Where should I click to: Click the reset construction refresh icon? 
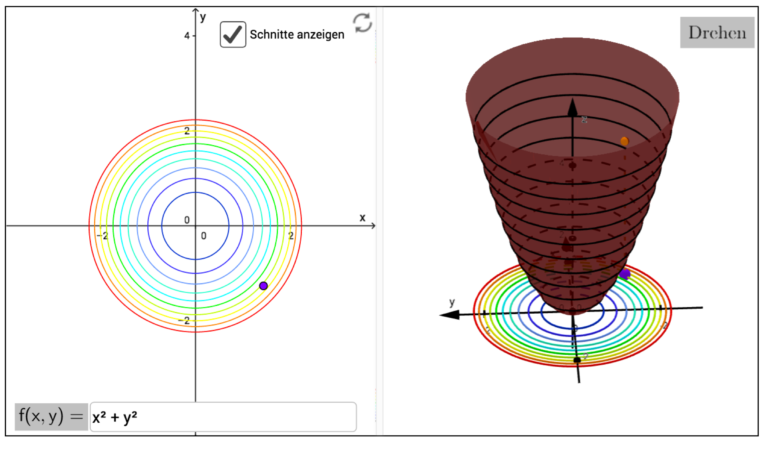pos(362,22)
